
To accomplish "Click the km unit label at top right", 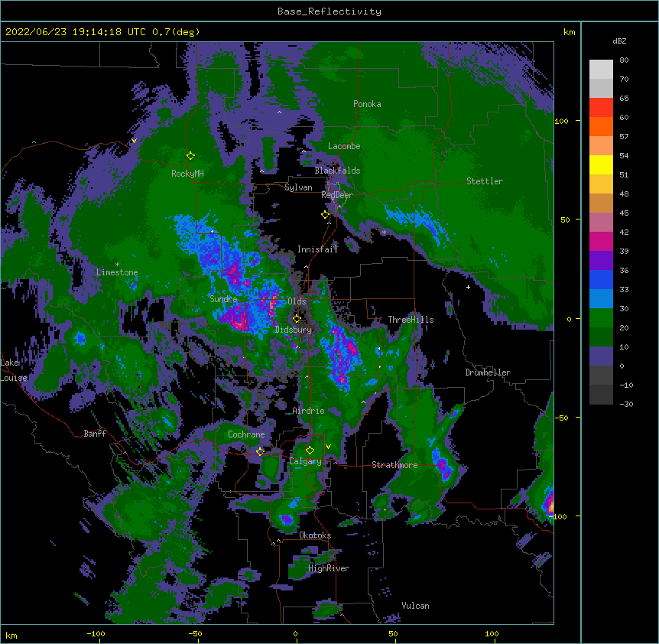I will (569, 32).
